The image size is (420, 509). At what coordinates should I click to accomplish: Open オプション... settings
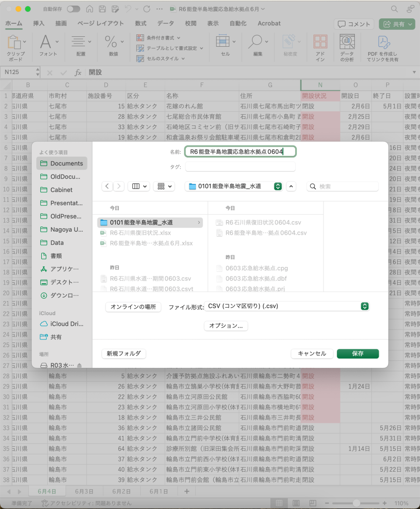pyautogui.click(x=226, y=326)
